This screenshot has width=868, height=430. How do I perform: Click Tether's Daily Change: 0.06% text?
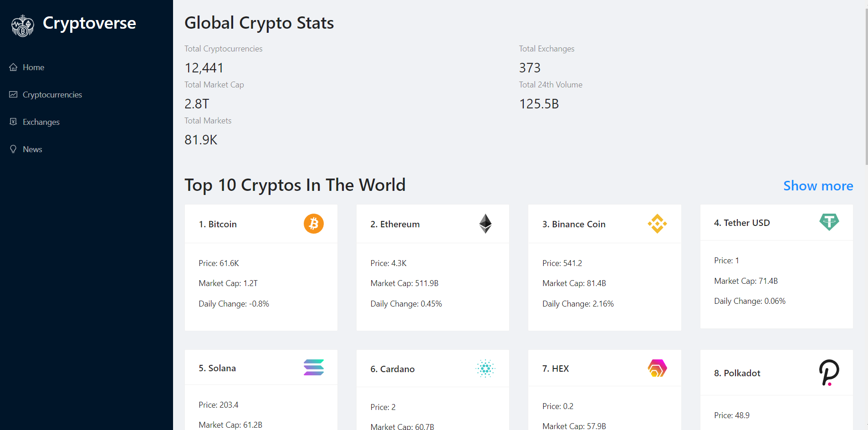750,301
